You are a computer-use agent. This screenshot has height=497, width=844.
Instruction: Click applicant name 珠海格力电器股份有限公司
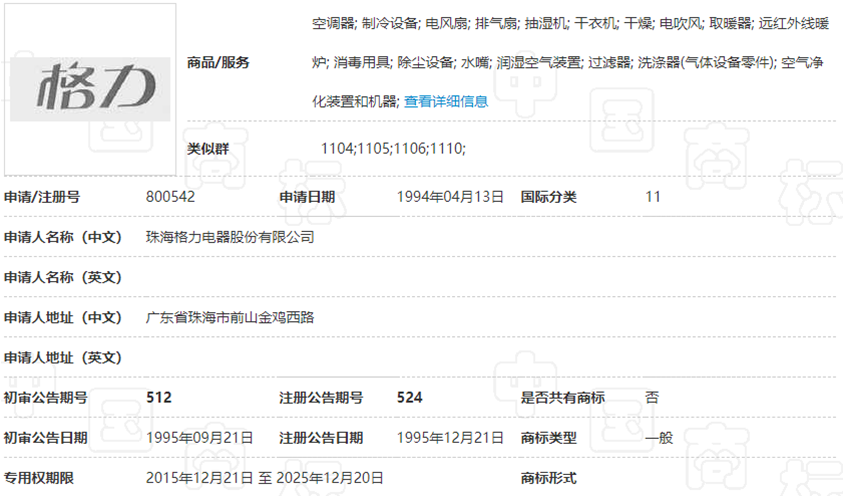[x=230, y=237]
